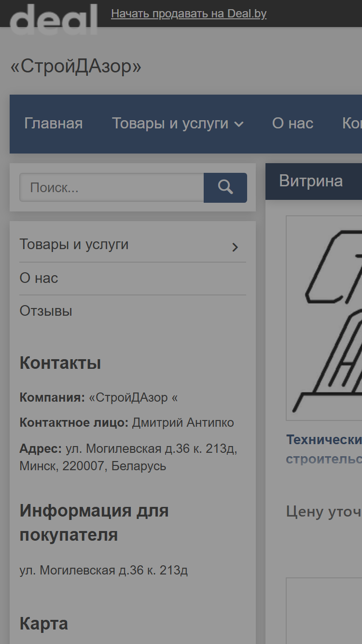Click contact person 'Дмитрий Антипко' text
Screen dimensions: 362x644
[x=183, y=423]
